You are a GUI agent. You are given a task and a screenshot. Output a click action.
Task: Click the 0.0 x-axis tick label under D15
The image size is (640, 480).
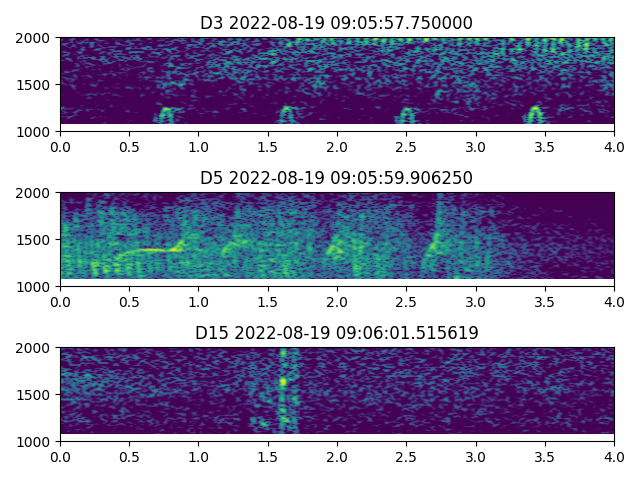60,456
